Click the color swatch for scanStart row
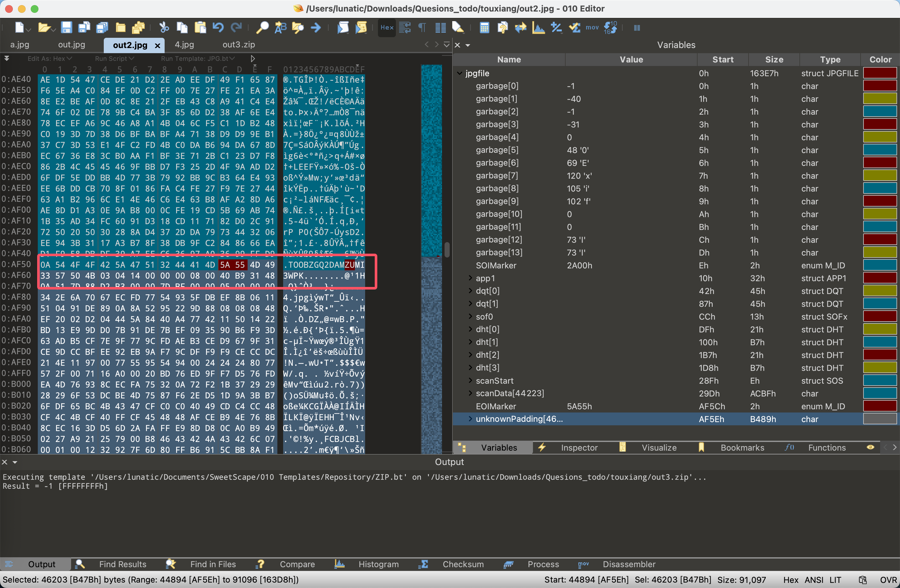 [x=880, y=380]
